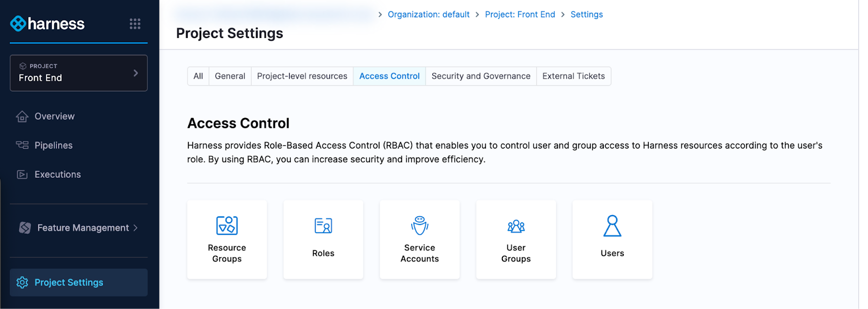Viewport: 868px width, 309px height.
Task: Switch to the General tab
Action: (230, 76)
